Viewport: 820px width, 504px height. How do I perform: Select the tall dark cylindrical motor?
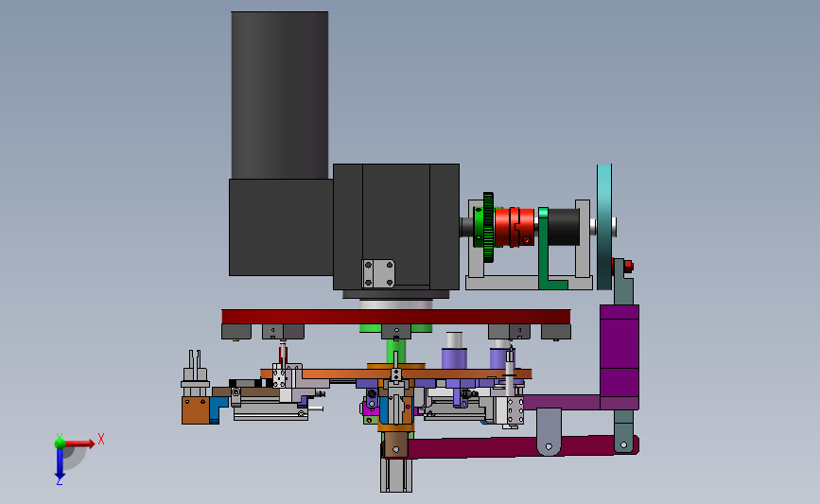coord(280,96)
